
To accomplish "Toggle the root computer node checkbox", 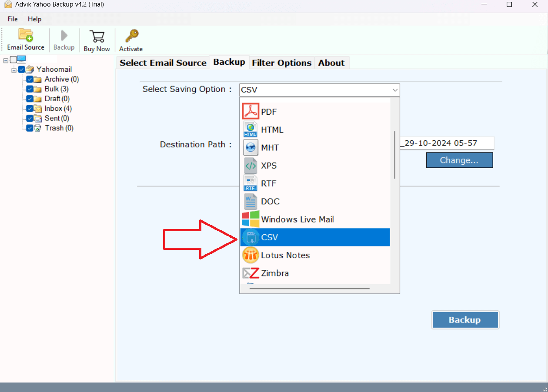I will point(13,60).
